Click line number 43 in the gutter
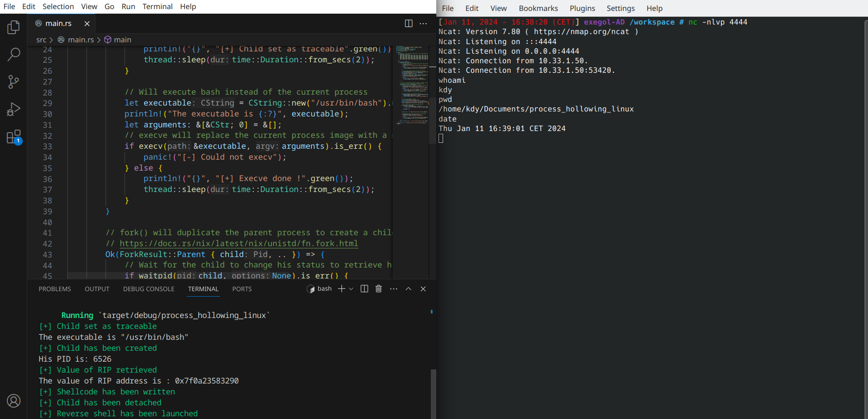The image size is (868, 419). 47,255
